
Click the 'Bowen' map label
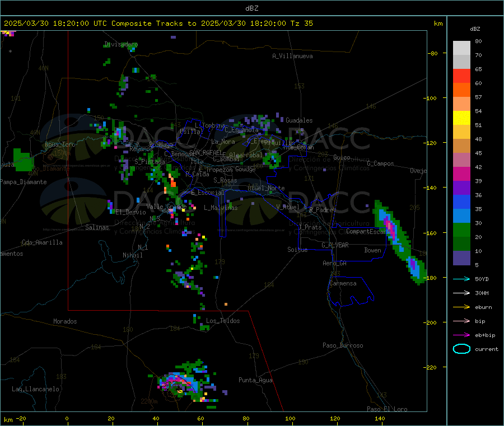(372, 250)
